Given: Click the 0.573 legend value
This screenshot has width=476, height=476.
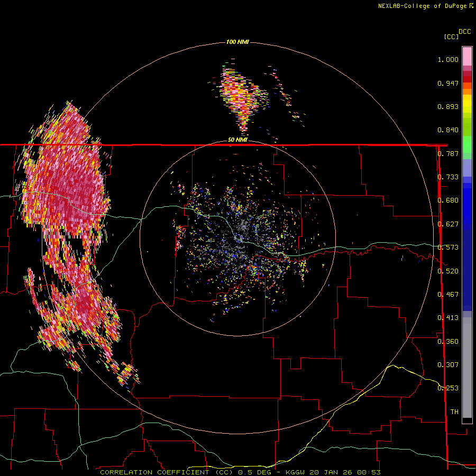Looking at the screenshot, I should coord(448,248).
